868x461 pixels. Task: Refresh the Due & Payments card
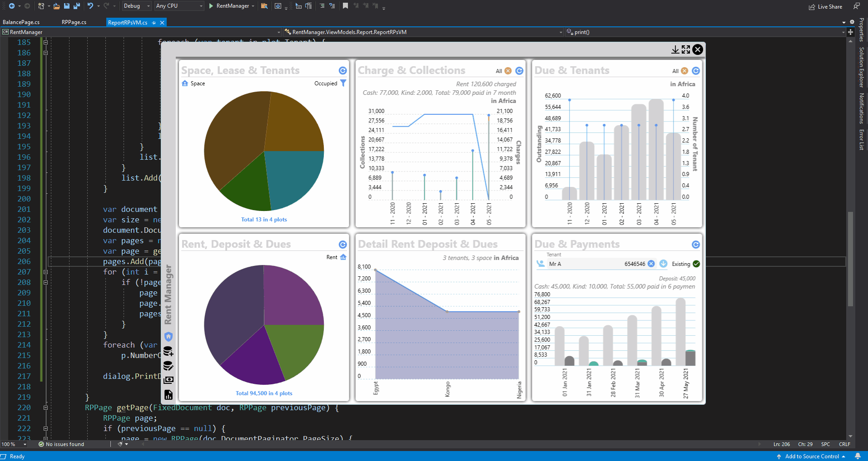(x=696, y=245)
